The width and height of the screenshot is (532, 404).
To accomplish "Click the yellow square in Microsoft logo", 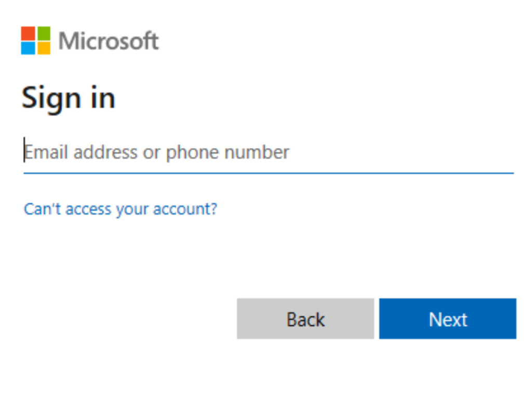I will coord(44,48).
